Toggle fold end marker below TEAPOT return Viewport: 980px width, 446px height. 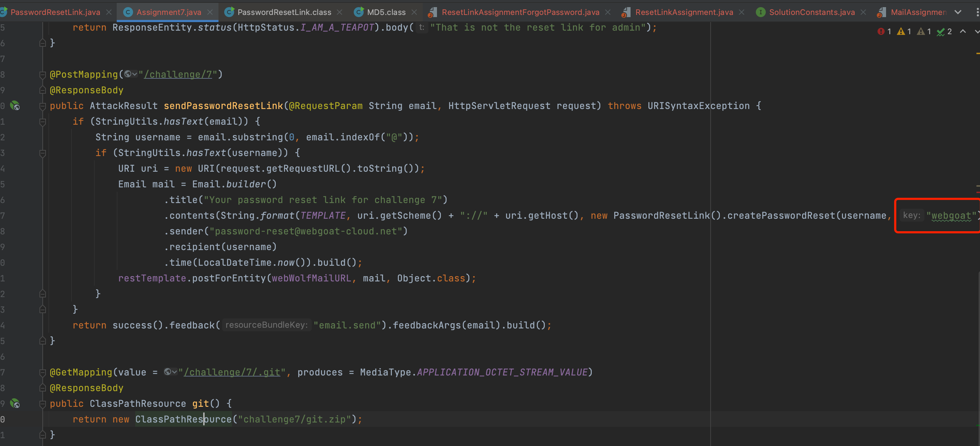click(x=43, y=43)
